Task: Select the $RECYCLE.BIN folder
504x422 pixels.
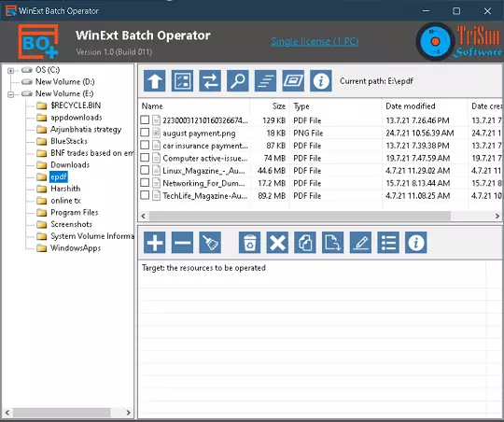Action: point(76,105)
